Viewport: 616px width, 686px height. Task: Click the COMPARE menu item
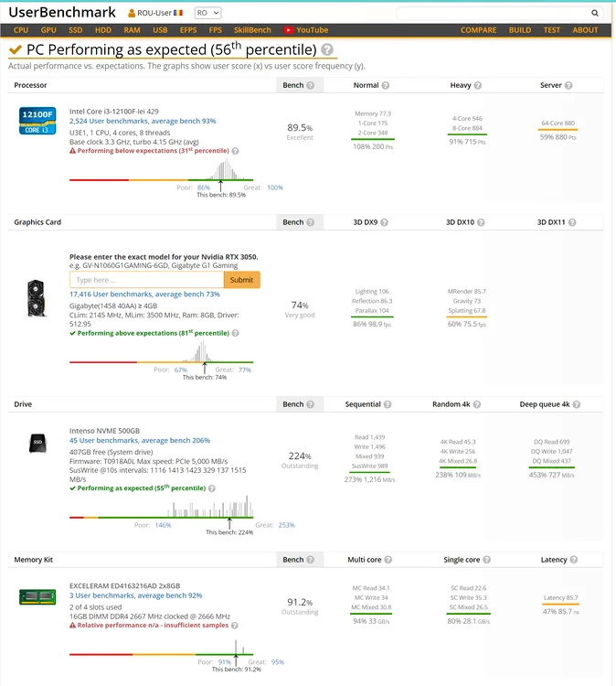coord(478,30)
